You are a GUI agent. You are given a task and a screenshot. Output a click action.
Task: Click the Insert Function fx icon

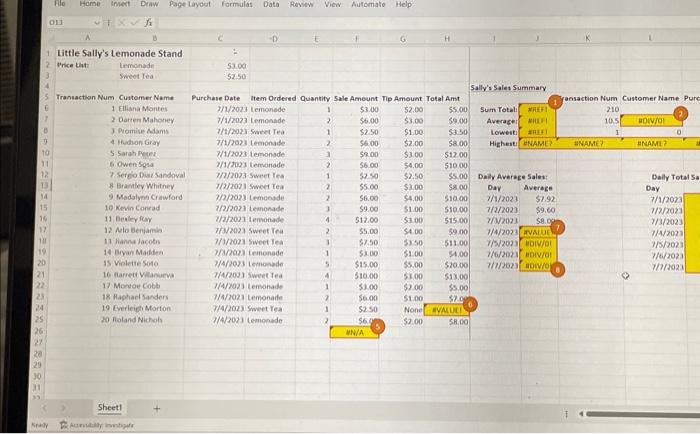[x=148, y=22]
